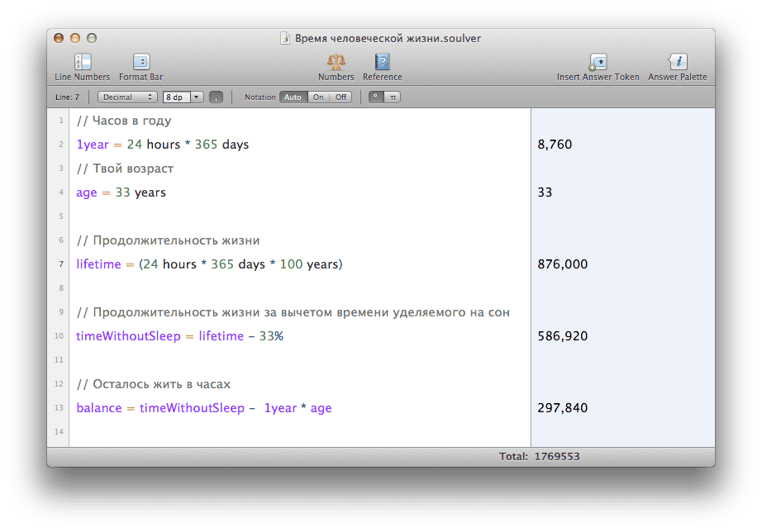Image resolution: width=762 pixels, height=532 pixels.
Task: Click the Insert Answer Token icon
Action: [x=598, y=62]
